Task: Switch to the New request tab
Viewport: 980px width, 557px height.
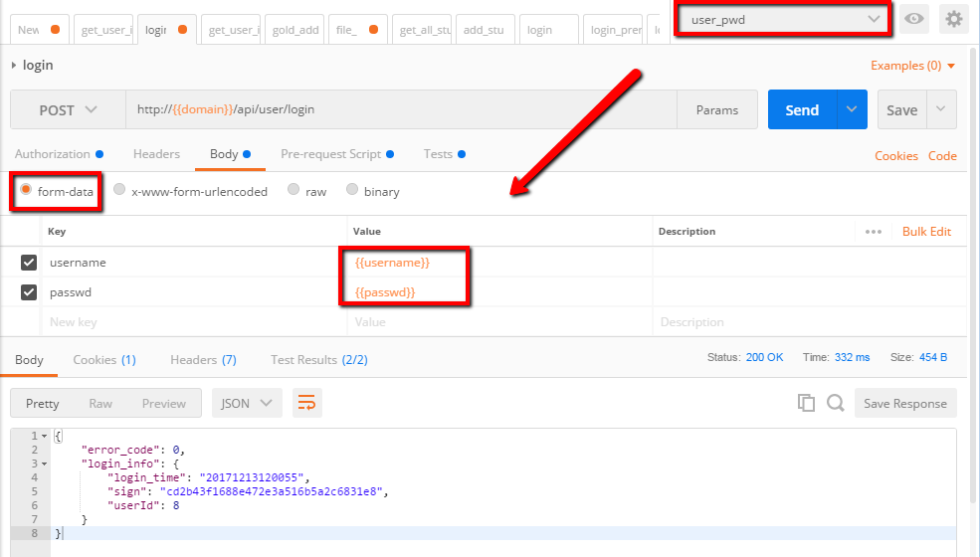Action: click(39, 30)
